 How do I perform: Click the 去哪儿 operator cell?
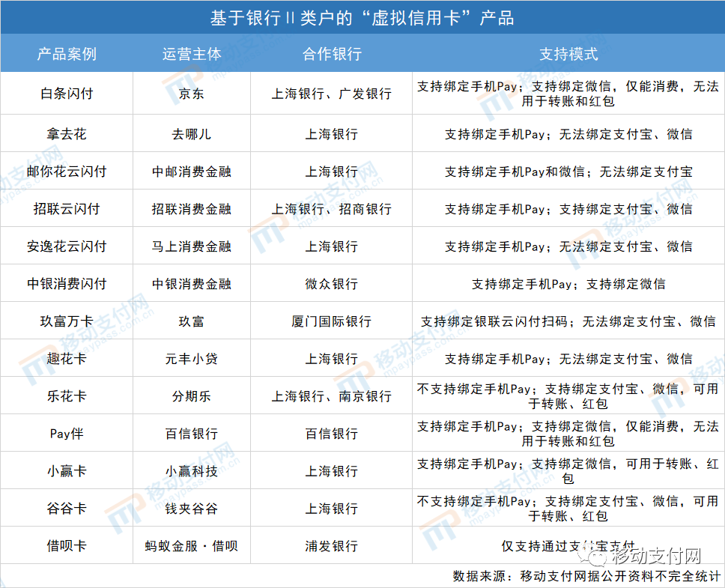192,134
